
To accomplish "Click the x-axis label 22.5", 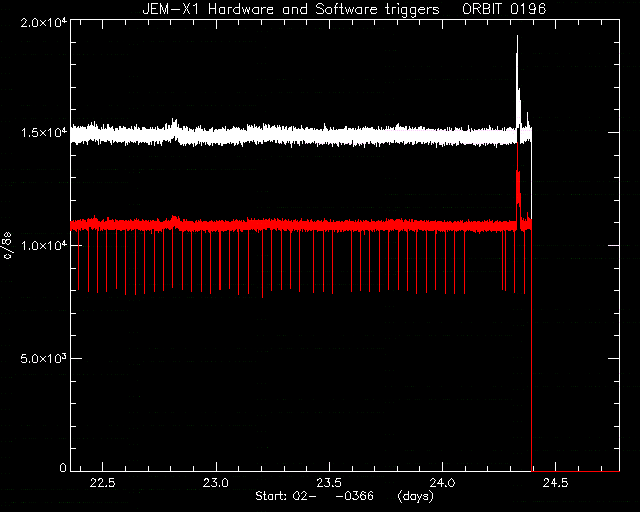I will [x=103, y=483].
